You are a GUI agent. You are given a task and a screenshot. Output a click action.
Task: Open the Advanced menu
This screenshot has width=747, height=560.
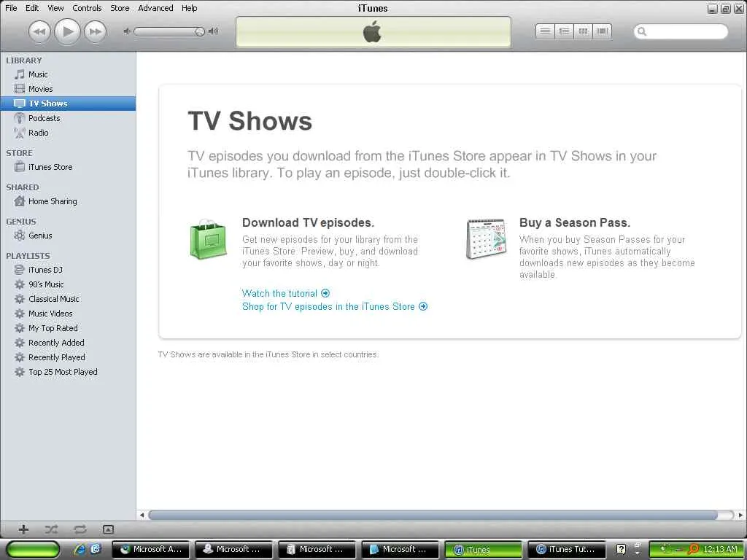click(155, 8)
